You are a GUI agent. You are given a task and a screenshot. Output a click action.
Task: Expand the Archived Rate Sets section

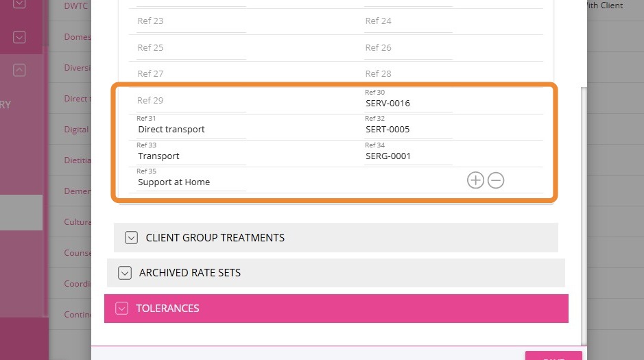click(125, 273)
